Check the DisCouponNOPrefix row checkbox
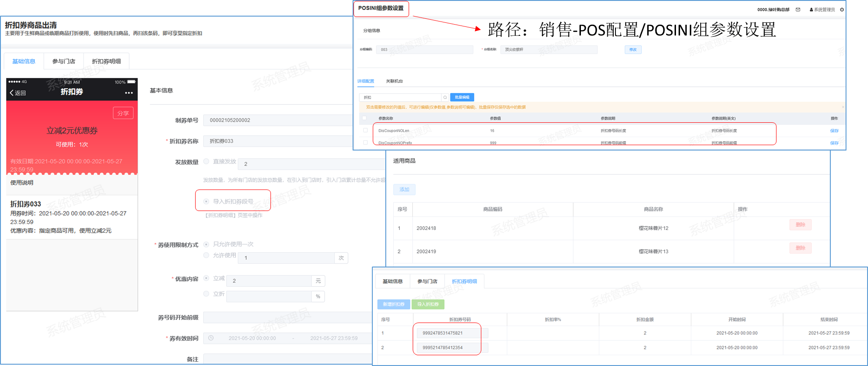868x366 pixels. (x=365, y=142)
